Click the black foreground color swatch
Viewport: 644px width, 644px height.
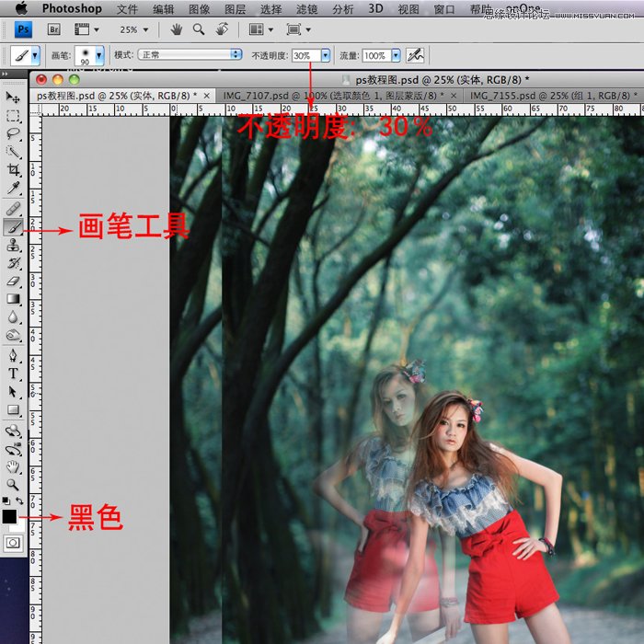(9, 516)
